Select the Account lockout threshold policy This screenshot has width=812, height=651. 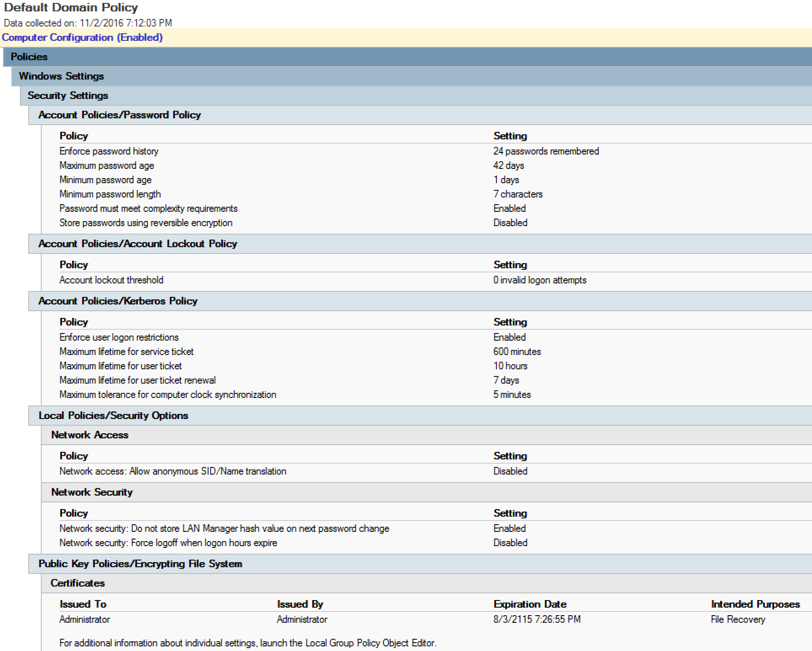(111, 280)
